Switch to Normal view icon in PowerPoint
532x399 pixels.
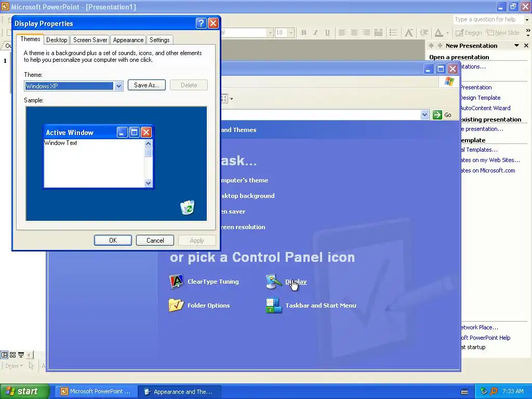pyautogui.click(x=4, y=355)
